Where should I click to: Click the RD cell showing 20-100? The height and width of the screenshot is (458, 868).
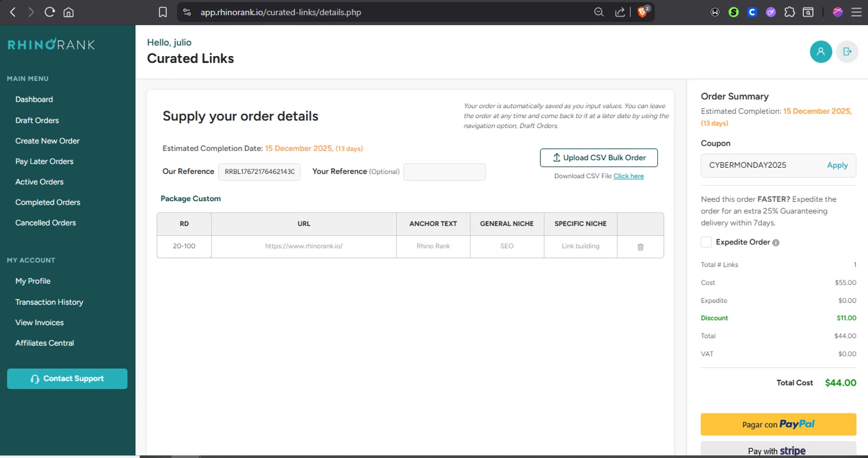[184, 246]
